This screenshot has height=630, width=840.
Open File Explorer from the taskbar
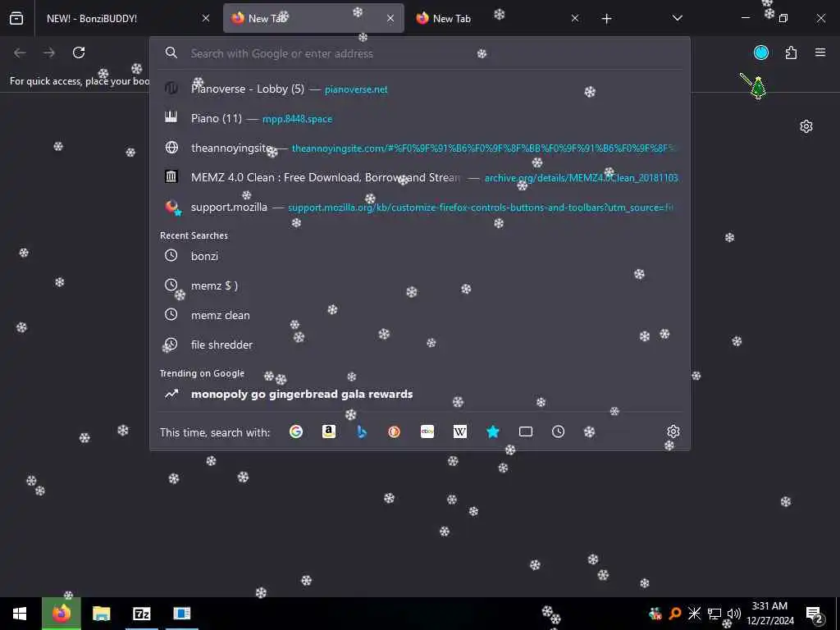(x=101, y=614)
